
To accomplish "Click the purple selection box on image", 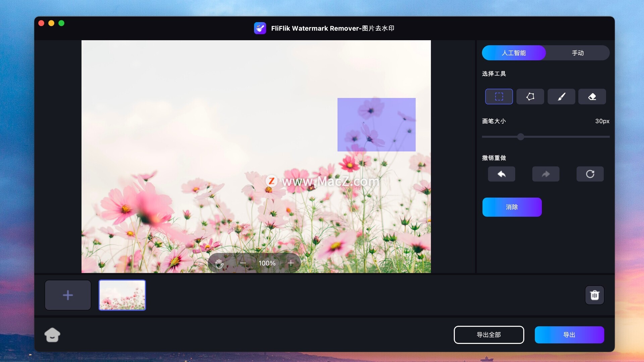I will click(x=376, y=125).
